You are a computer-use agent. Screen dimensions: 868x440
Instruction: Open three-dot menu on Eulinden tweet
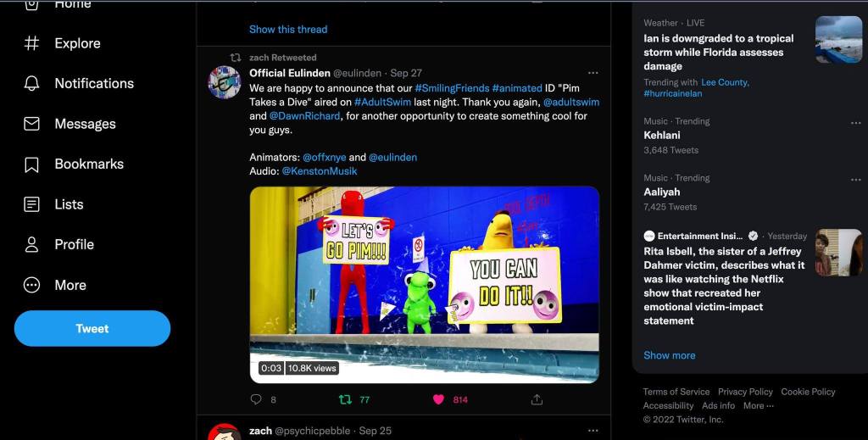pos(593,73)
